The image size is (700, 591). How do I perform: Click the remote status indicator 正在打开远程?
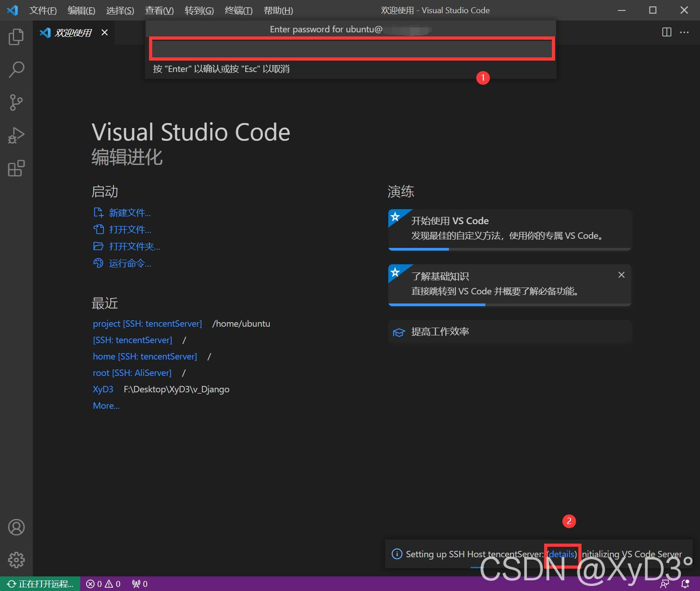point(40,584)
